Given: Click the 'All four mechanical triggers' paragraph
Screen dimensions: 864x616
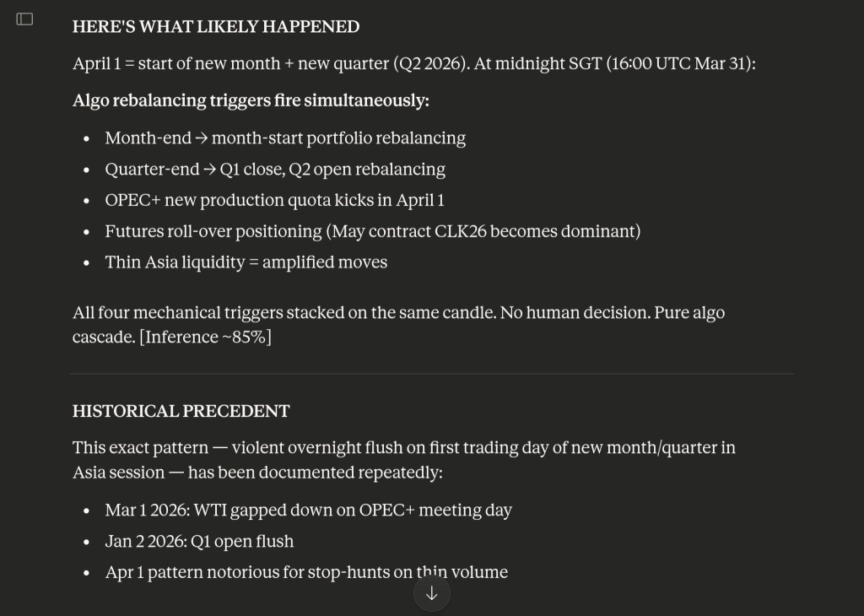Looking at the screenshot, I should [398, 325].
